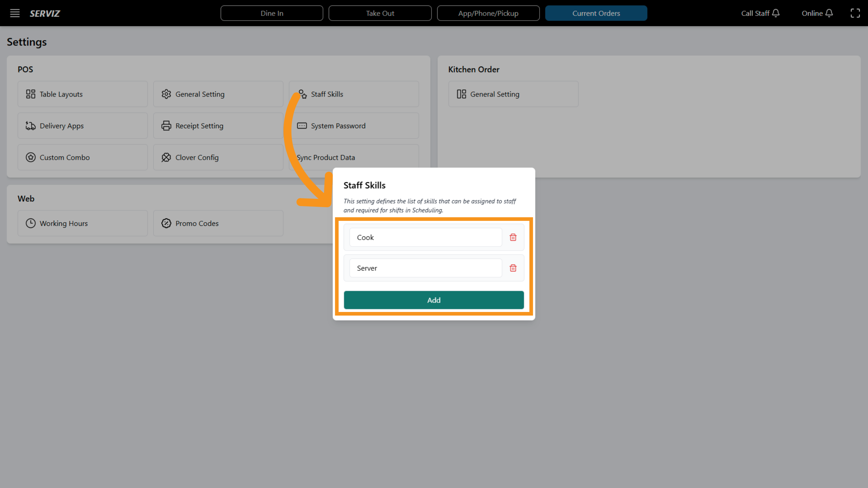Image resolution: width=868 pixels, height=488 pixels.
Task: Open Delivery Apps settings
Action: (82, 126)
